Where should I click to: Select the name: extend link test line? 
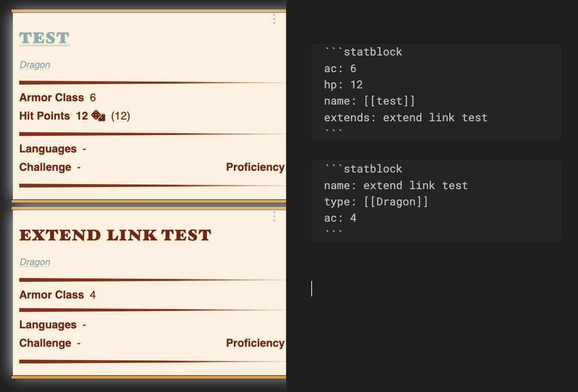[395, 185]
